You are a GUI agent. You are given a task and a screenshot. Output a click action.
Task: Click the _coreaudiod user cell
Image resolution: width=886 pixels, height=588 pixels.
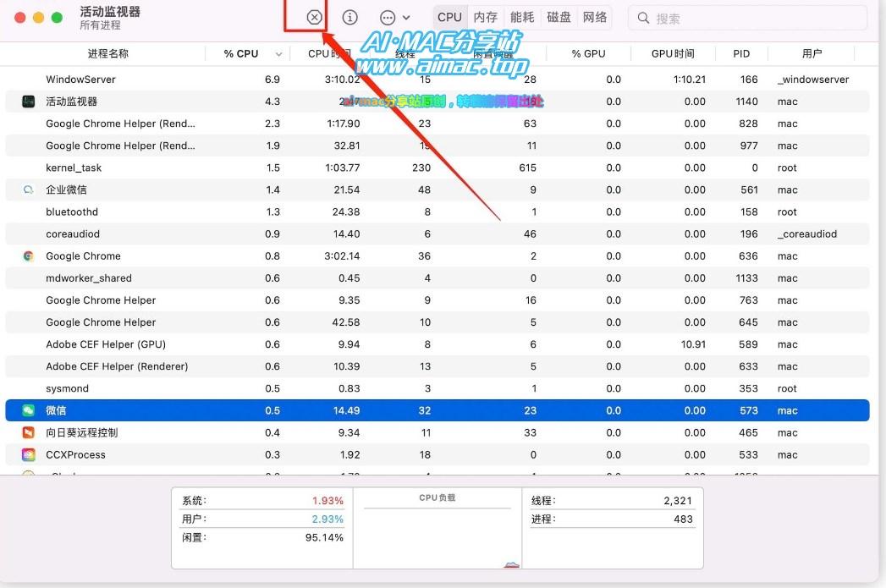[807, 234]
